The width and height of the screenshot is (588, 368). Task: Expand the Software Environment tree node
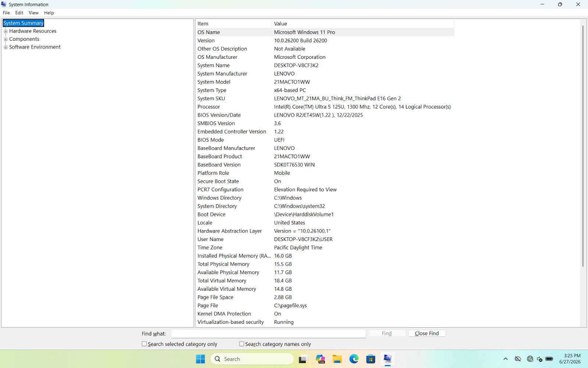6,47
